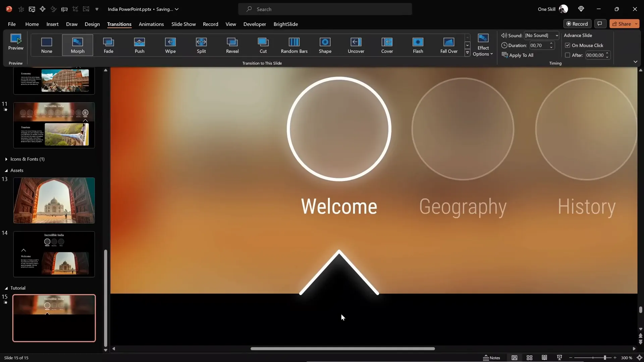Choose the Random Bars transition

point(294,45)
